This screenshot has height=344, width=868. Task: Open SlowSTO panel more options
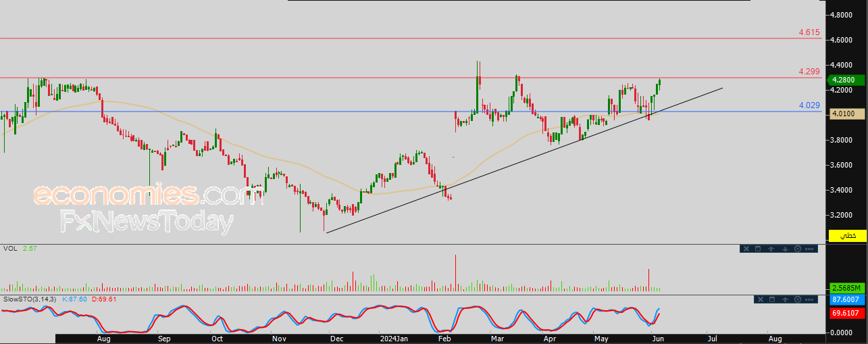[x=809, y=299]
